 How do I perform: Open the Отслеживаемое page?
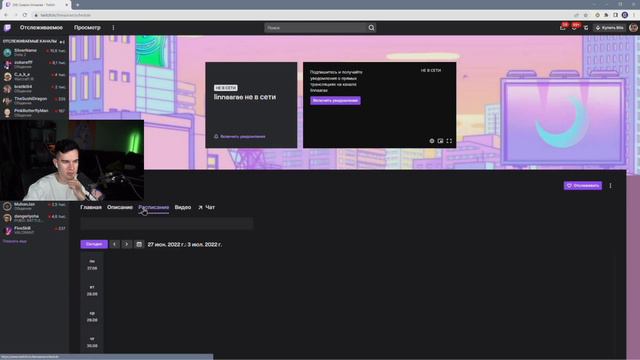point(41,27)
